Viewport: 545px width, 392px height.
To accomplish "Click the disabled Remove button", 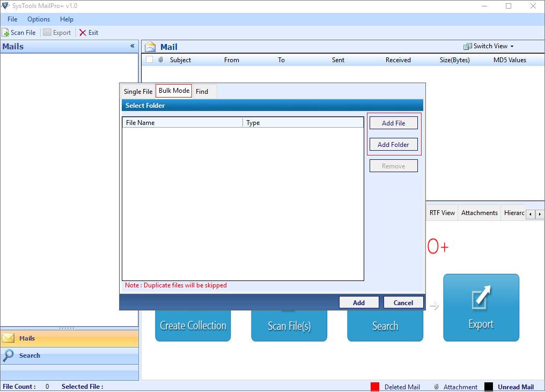I will point(393,166).
